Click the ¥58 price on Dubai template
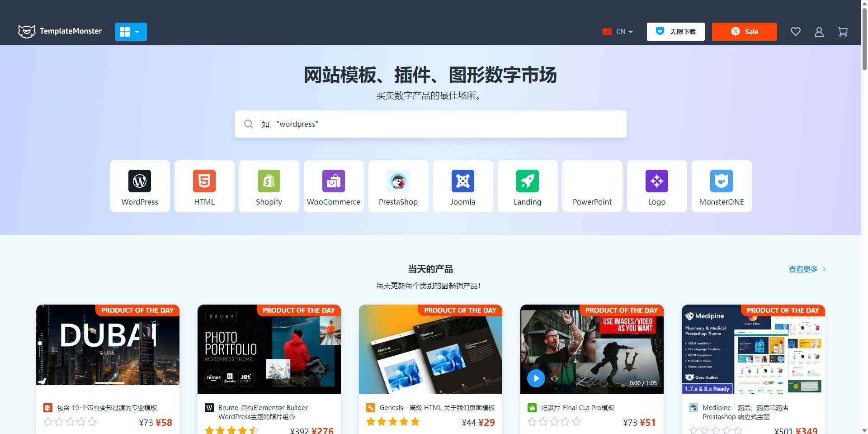Viewport: 868px width, 434px height. point(164,423)
